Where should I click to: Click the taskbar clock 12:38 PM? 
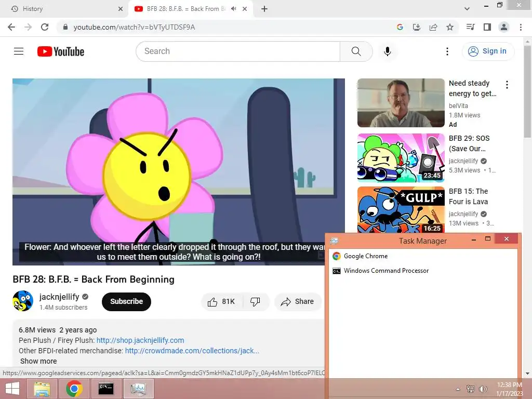509,385
